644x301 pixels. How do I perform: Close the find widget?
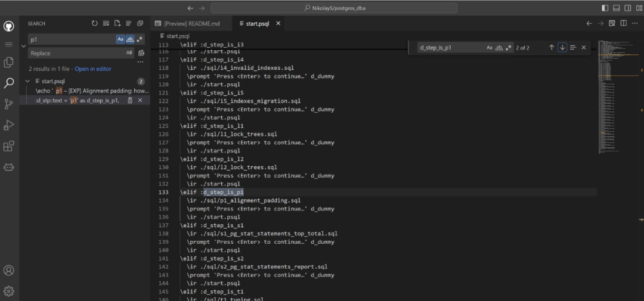(x=584, y=48)
